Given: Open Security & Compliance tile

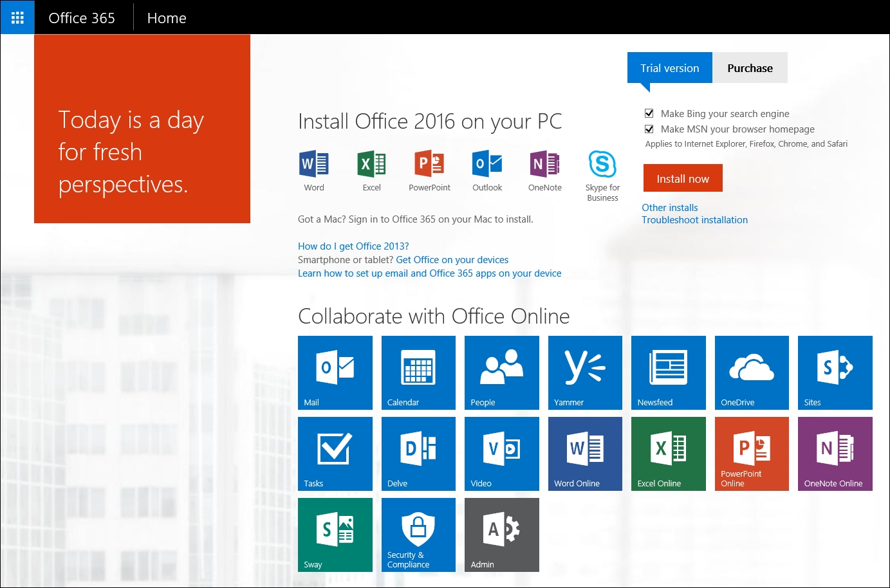Looking at the screenshot, I should click(418, 535).
